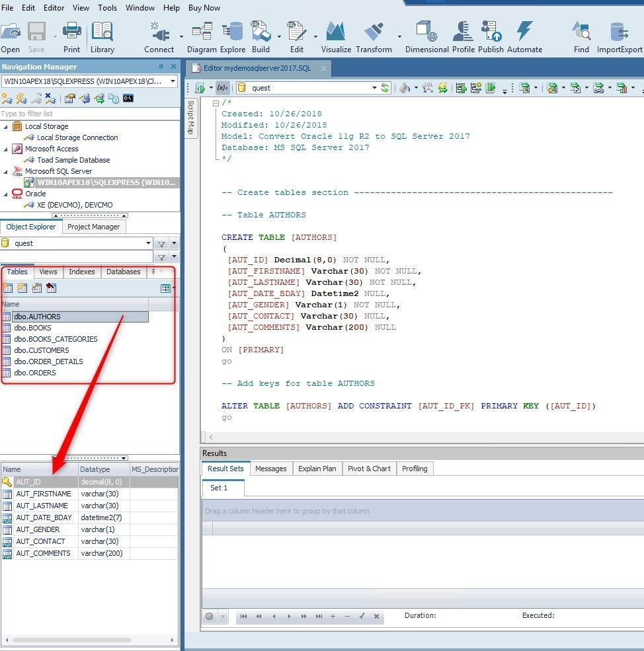Open the Explain Plan tab
The width and height of the screenshot is (644, 651).
[317, 469]
